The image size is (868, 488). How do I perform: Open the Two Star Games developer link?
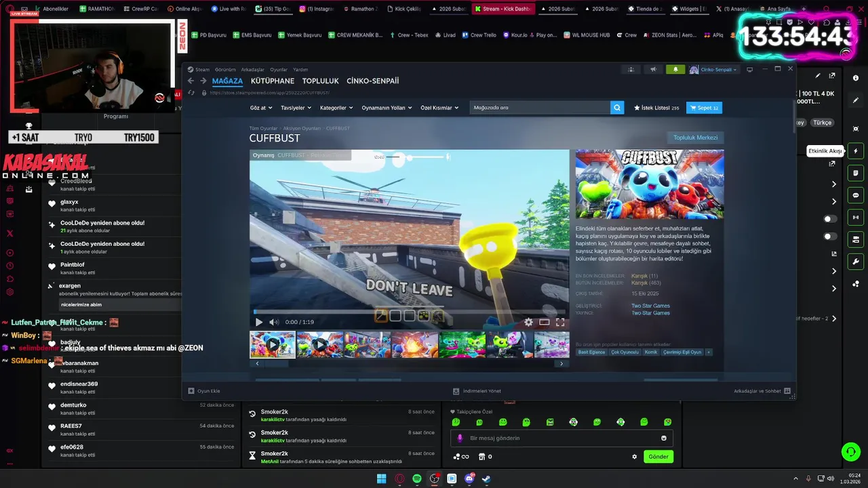(650, 306)
